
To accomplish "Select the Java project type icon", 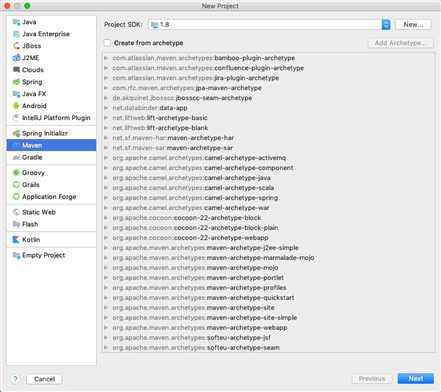I will pyautogui.click(x=16, y=22).
